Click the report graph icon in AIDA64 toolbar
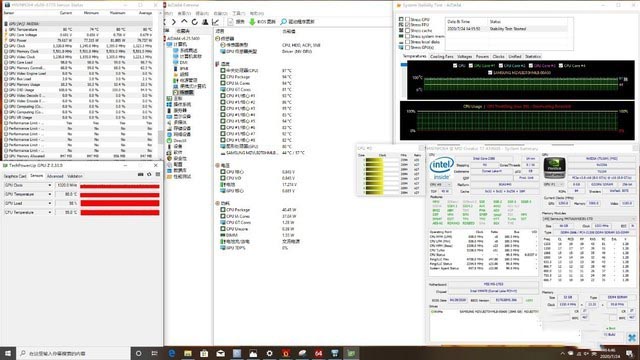This screenshot has height=360, width=640. coord(216,22)
